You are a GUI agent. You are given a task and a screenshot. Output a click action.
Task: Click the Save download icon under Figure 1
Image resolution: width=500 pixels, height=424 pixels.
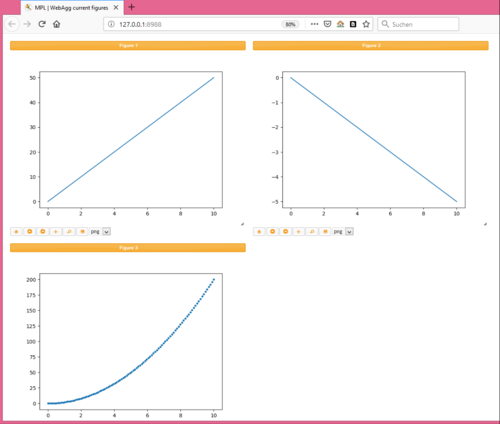[x=82, y=231]
